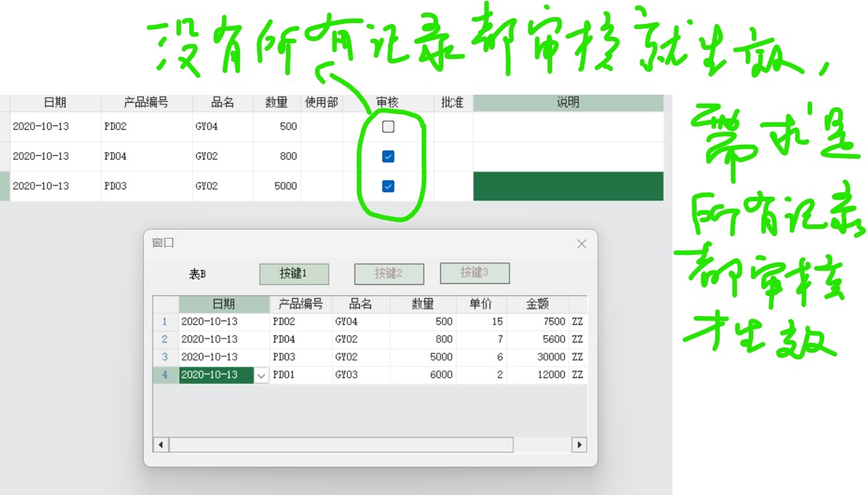Select the PD01 product code cell
The image size is (868, 495).
point(300,375)
